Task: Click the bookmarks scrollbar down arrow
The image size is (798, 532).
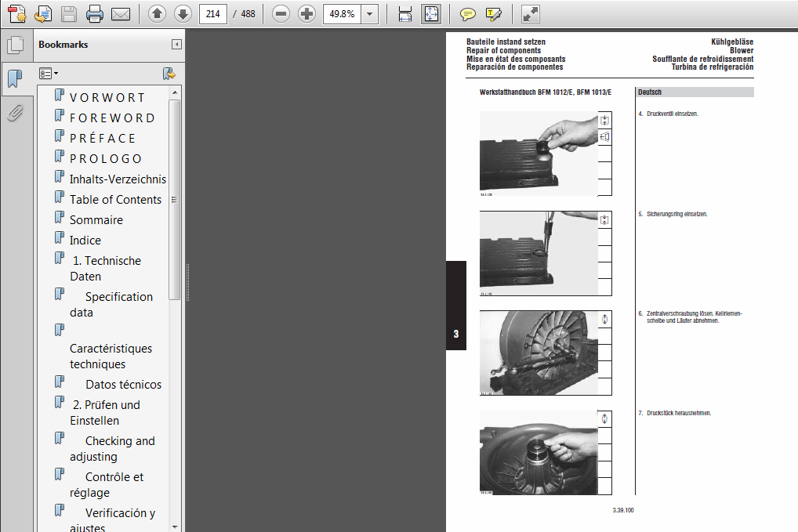Action: 175,527
